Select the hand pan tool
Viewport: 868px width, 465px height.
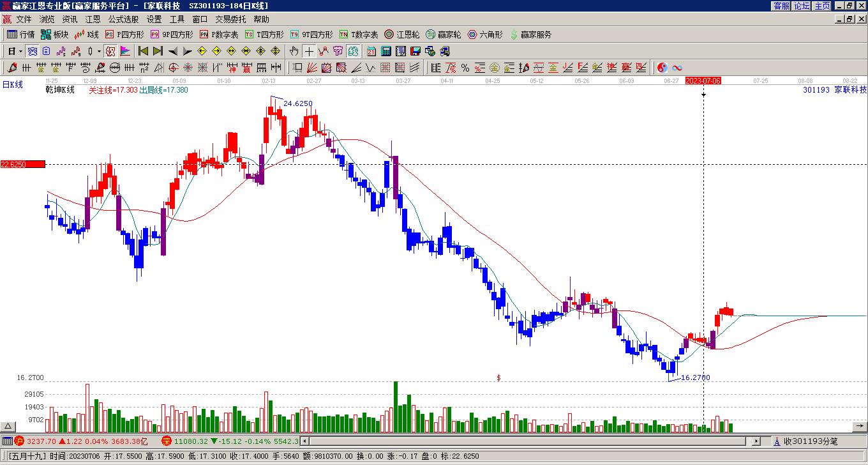pyautogui.click(x=294, y=51)
